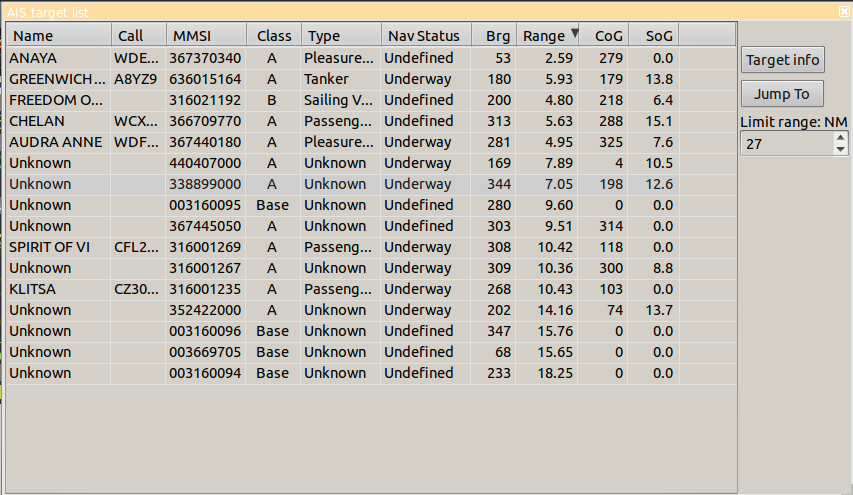Select the GREENWICH tanker row
Screen dimensions: 853x495
point(57,79)
